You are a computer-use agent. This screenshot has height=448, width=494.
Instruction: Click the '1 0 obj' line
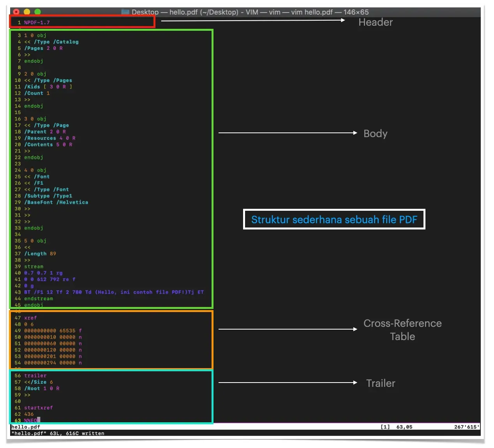tap(35, 35)
